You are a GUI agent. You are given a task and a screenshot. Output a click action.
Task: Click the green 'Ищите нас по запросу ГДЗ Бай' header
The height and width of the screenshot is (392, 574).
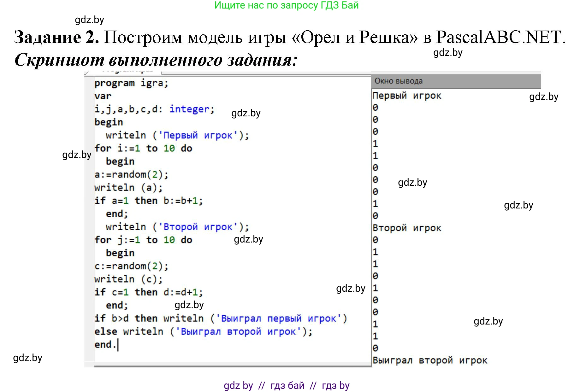[x=287, y=6]
